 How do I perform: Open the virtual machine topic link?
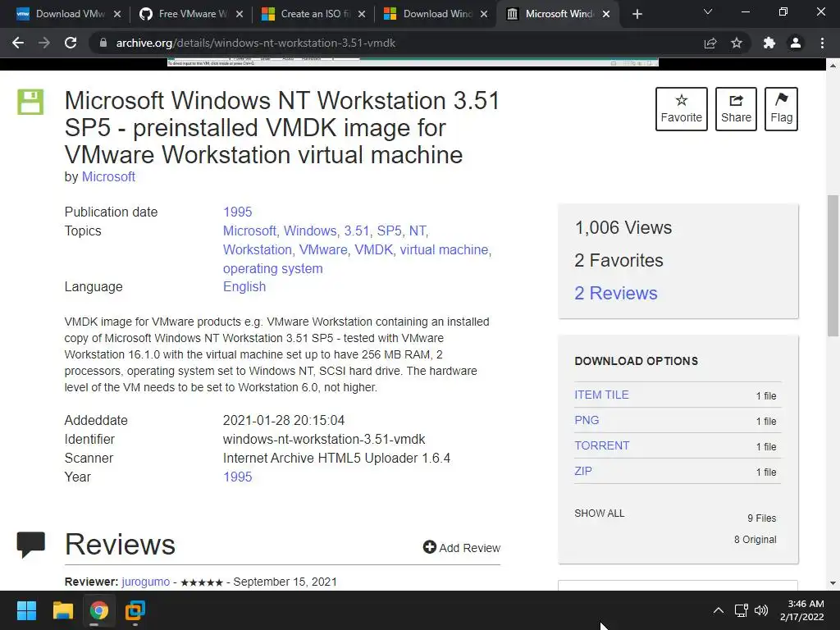pyautogui.click(x=444, y=249)
